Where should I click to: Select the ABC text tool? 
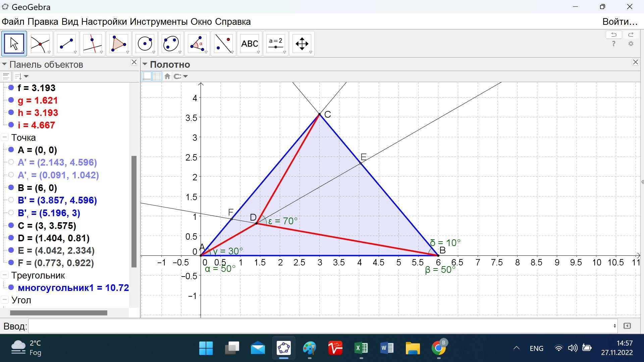coord(250,44)
